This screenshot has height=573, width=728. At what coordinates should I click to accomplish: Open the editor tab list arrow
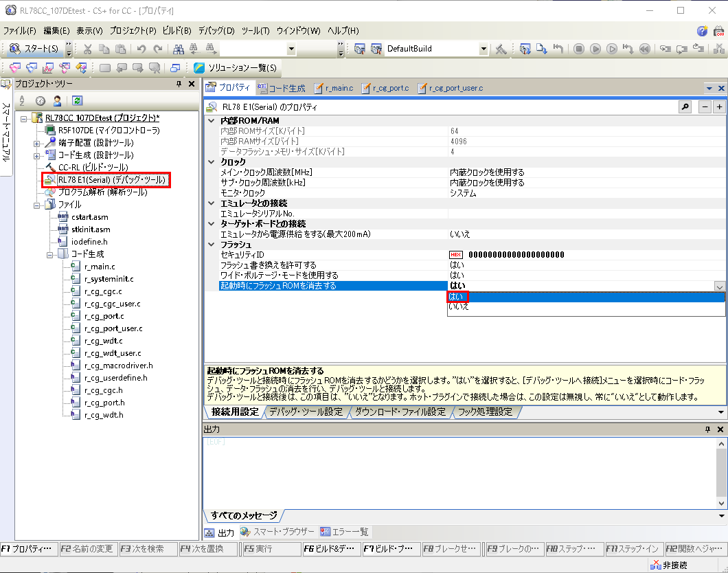709,88
